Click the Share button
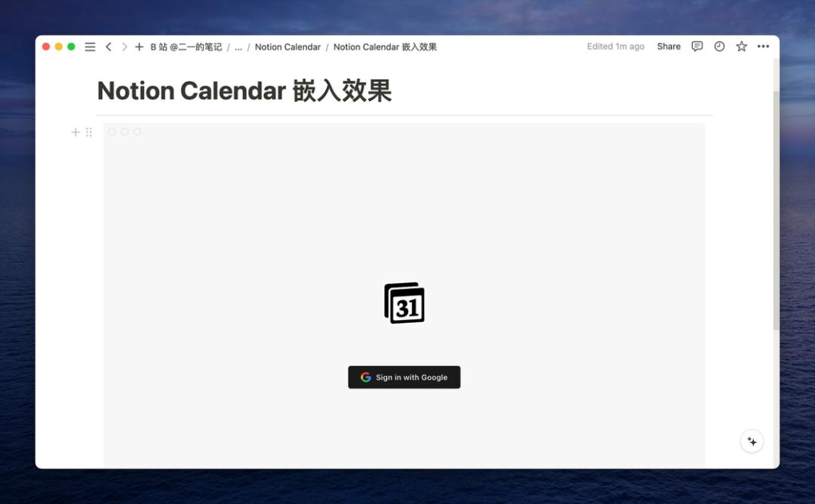Image resolution: width=815 pixels, height=504 pixels. (x=669, y=46)
